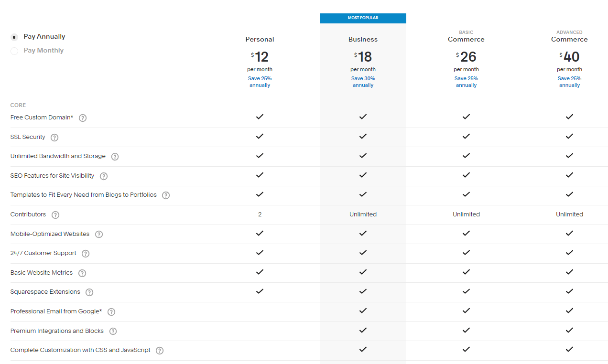The image size is (608, 364).
Task: Select the Pay Monthly radio option
Action: click(14, 51)
